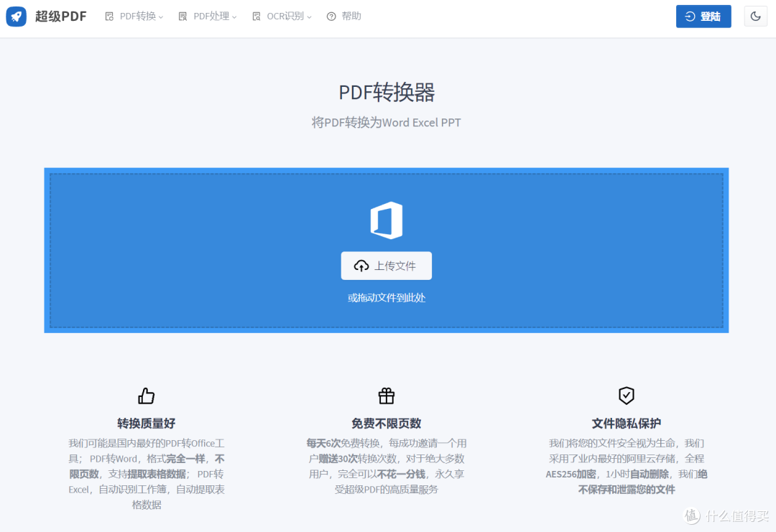Click the 登陆 login button
This screenshot has height=532, width=776.
coord(703,17)
